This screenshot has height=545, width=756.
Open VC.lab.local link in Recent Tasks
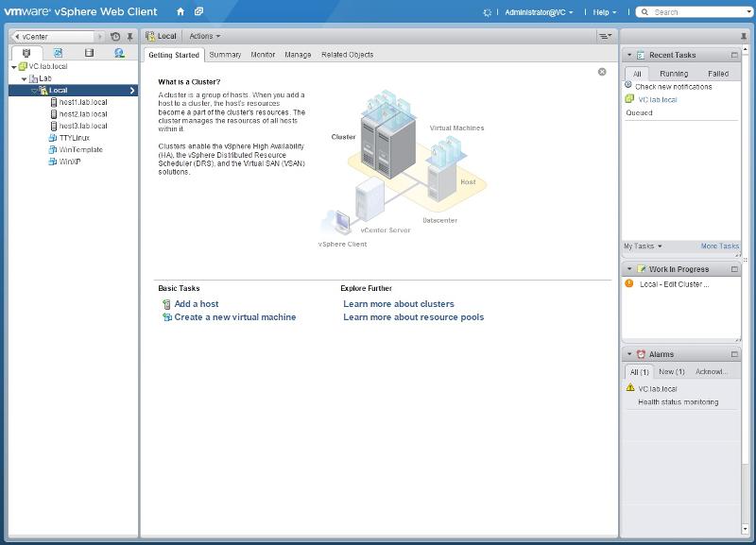click(658, 100)
